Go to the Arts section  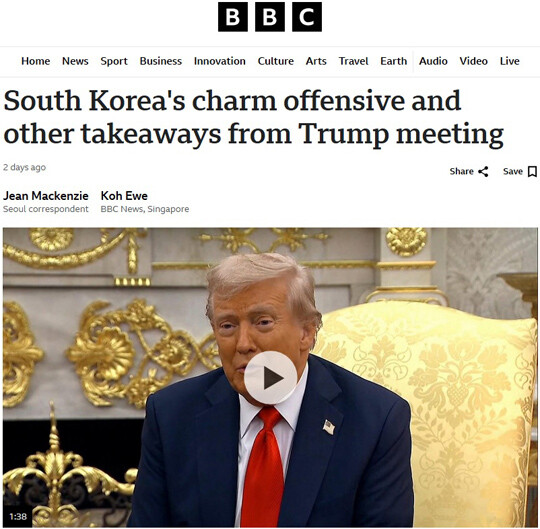click(316, 61)
